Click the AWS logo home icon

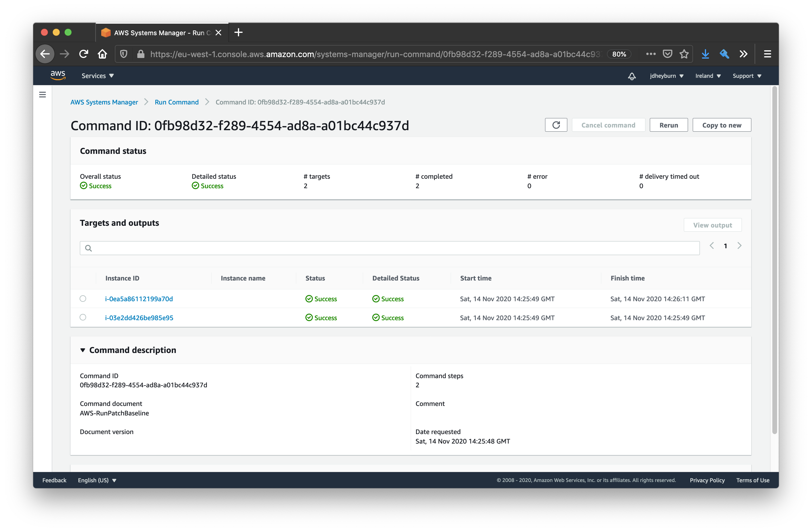click(x=58, y=75)
